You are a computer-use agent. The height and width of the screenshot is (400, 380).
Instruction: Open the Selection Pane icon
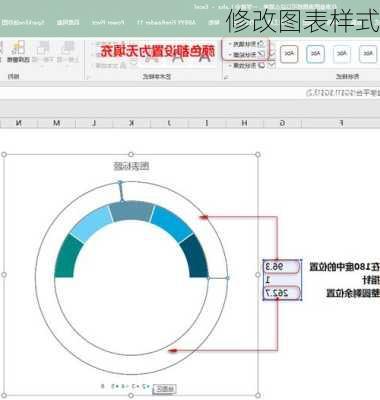point(19,52)
